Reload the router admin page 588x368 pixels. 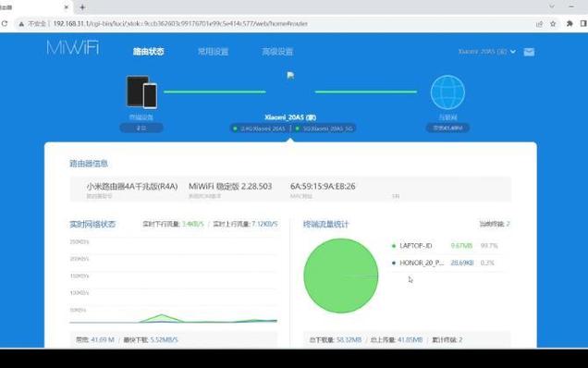tap(5, 24)
